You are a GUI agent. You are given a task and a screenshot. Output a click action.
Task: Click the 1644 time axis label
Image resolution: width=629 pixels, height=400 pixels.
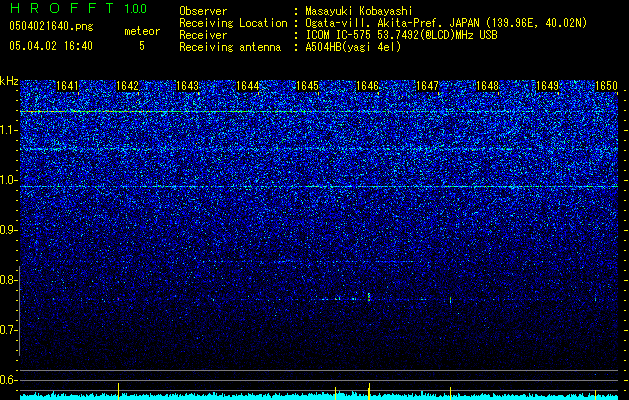(248, 86)
